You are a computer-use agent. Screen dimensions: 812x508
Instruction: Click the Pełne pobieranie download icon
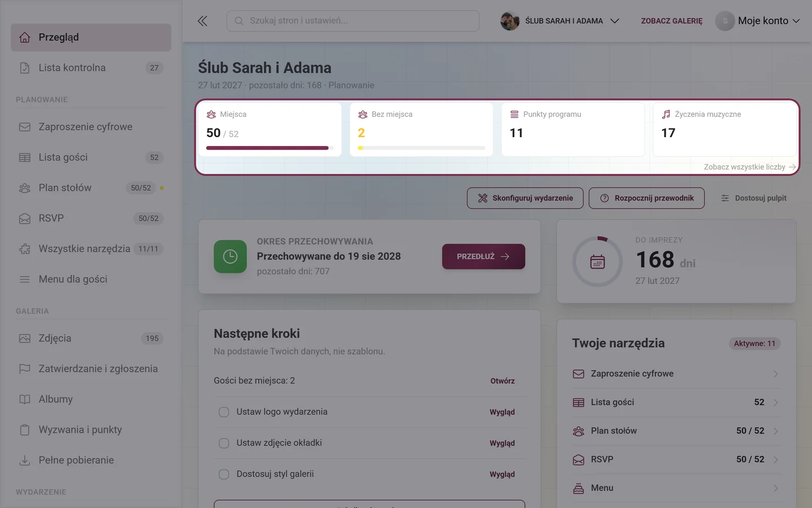25,460
